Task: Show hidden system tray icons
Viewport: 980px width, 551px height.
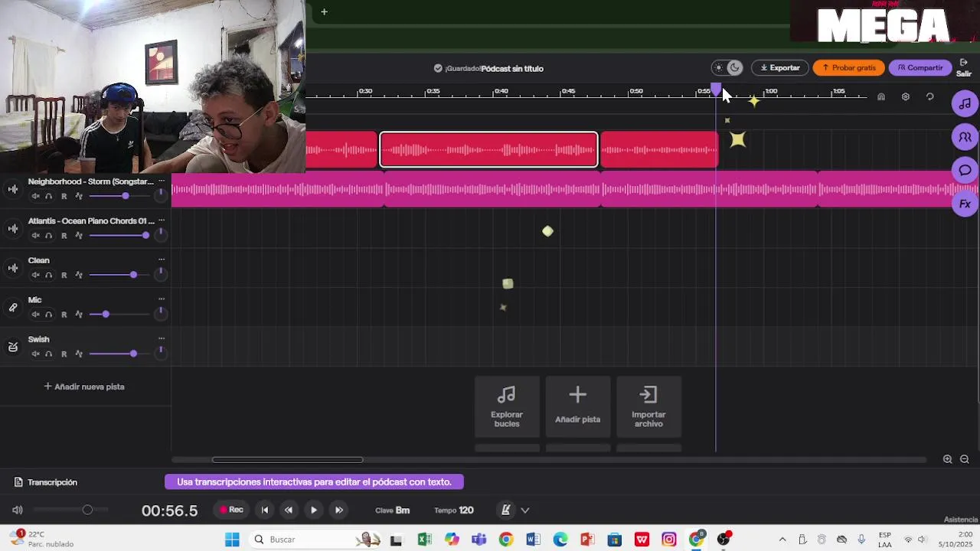Action: tap(782, 540)
